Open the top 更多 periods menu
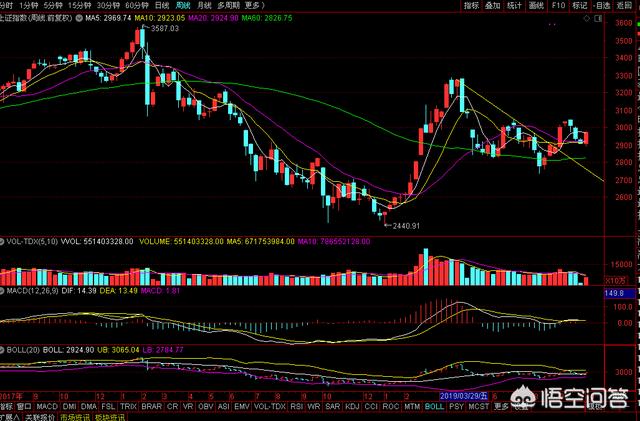Screen dimensions: 640x421 point(253,5)
